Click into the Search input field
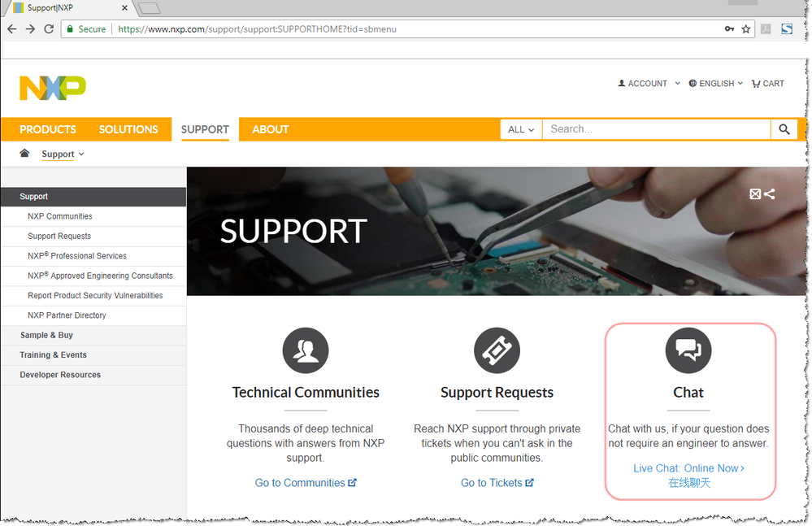812x526 pixels. point(656,129)
